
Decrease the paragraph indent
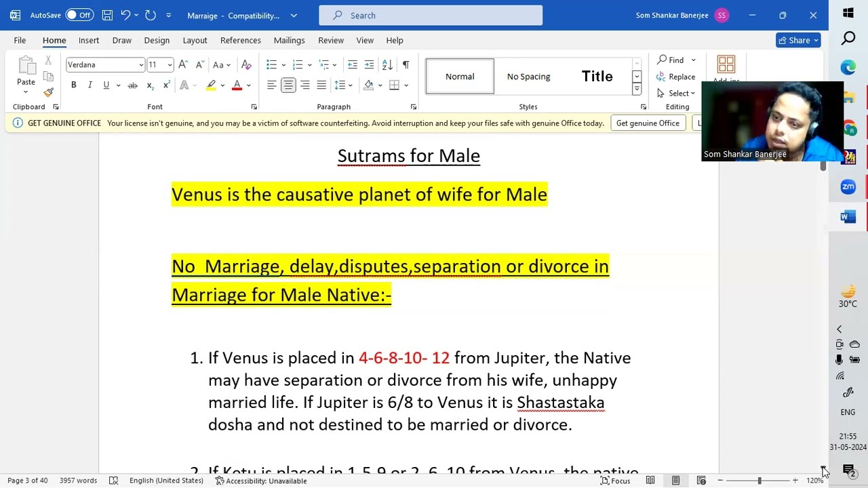353,64
